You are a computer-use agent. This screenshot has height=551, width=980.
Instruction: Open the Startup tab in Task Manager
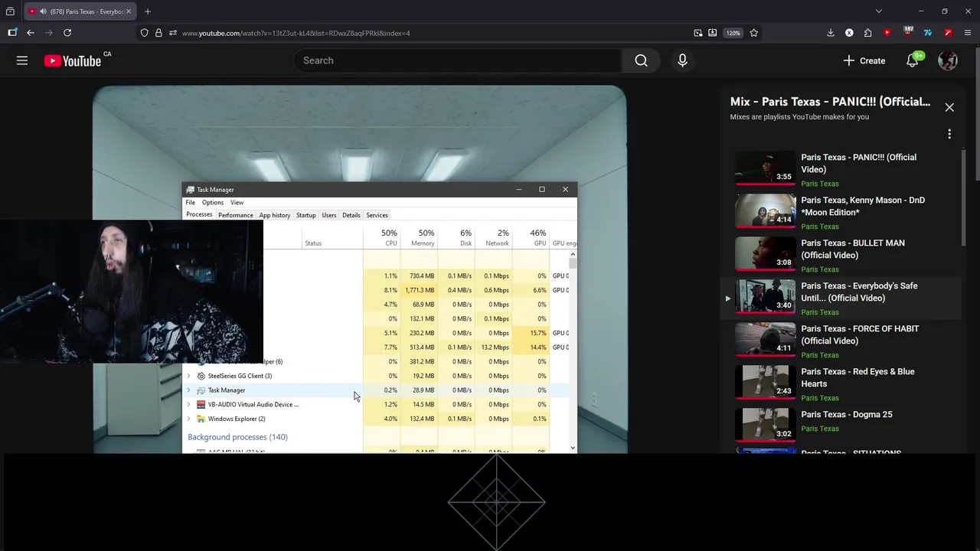coord(306,215)
